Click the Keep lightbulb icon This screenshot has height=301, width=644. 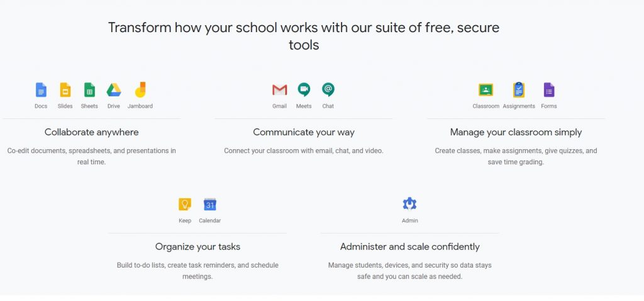185,205
